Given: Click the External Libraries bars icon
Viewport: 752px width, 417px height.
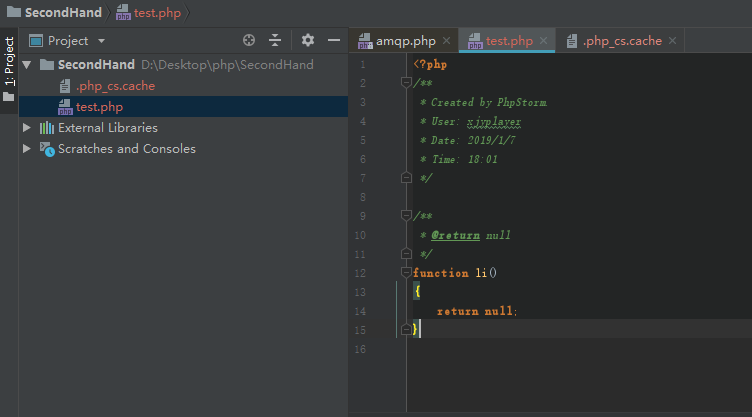Looking at the screenshot, I should tap(47, 128).
